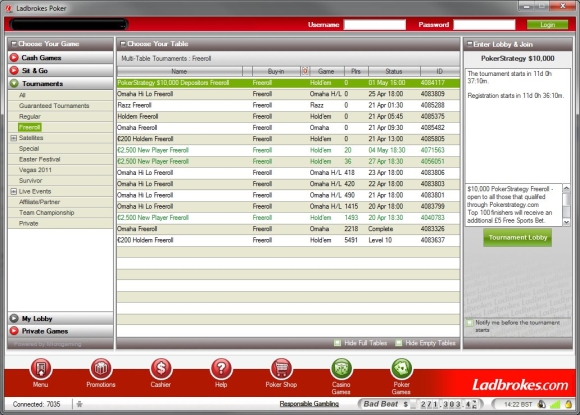The height and width of the screenshot is (415, 580).
Task: Click the Bad Beat jackpot counter
Action: pos(421,404)
